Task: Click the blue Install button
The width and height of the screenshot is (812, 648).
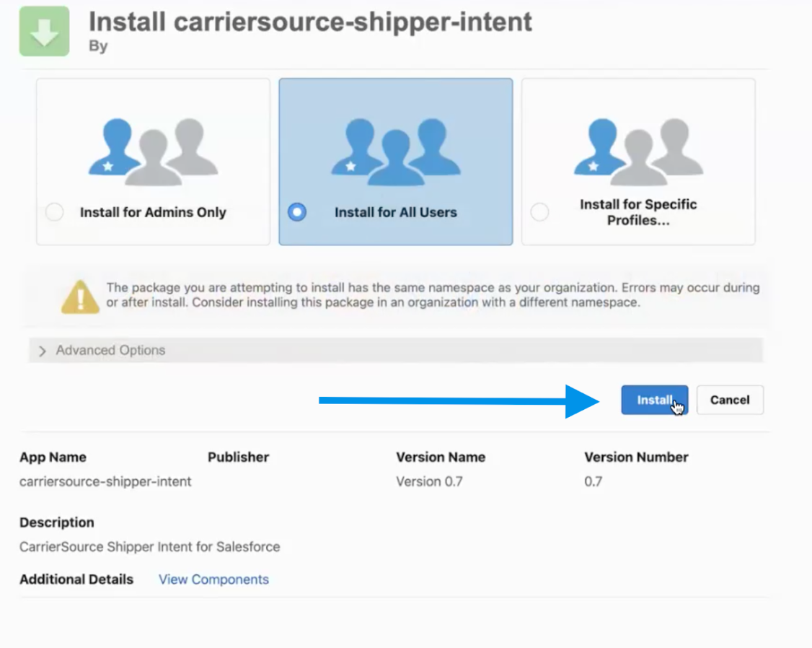Action: click(655, 400)
